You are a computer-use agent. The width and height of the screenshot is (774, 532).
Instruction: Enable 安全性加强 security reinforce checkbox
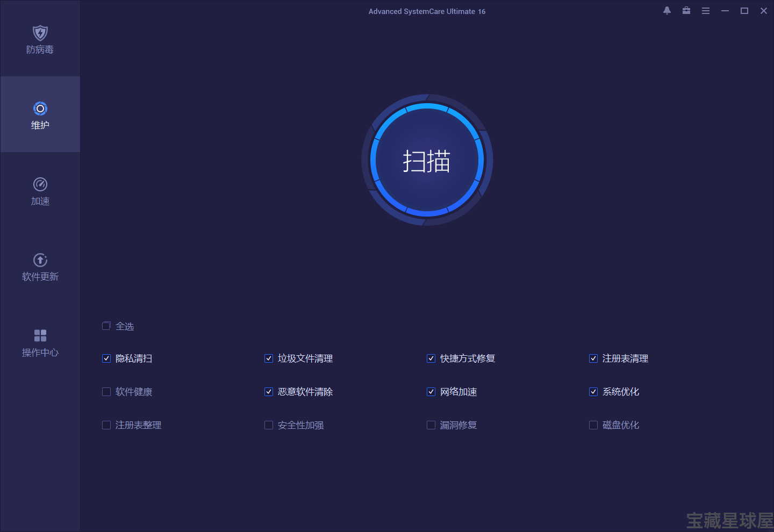click(x=269, y=425)
